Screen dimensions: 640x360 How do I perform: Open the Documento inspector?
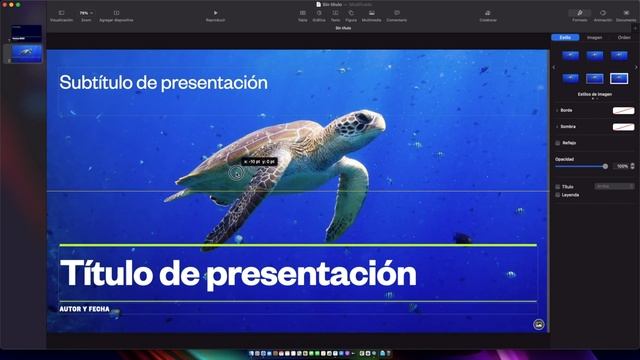point(626,16)
